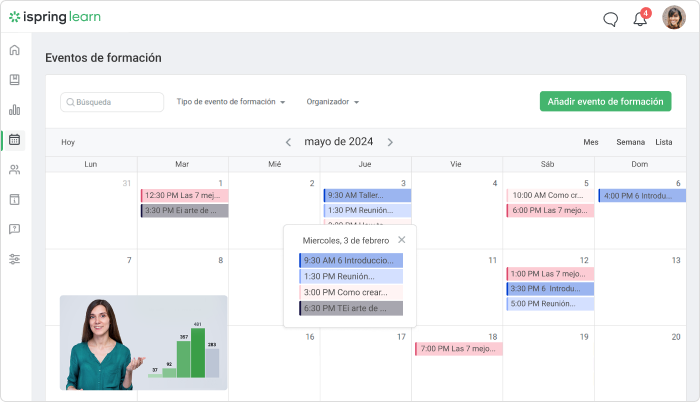Open 3:30 PM 6 Introdu... event

click(550, 289)
